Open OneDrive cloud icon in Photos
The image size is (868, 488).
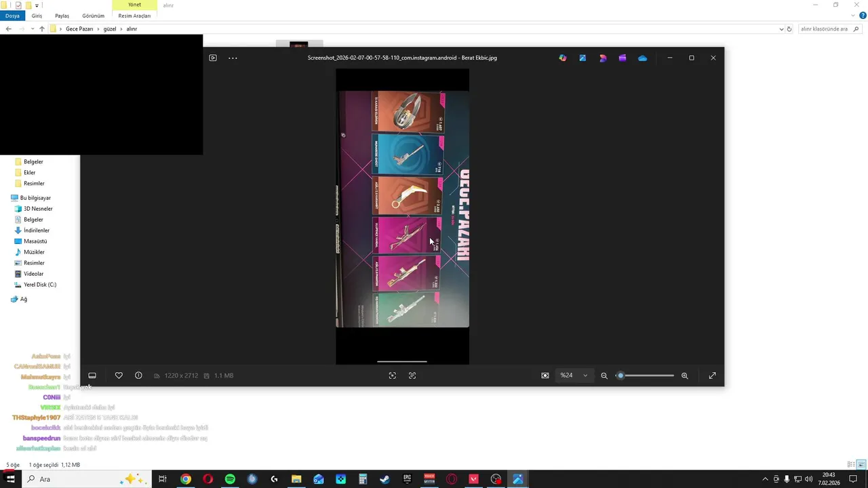coord(642,58)
